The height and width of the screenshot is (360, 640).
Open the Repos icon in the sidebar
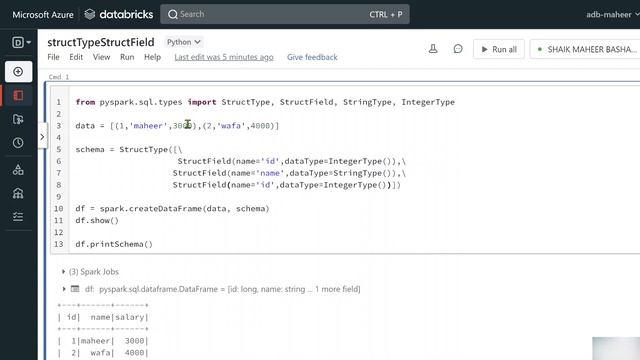pyautogui.click(x=18, y=119)
